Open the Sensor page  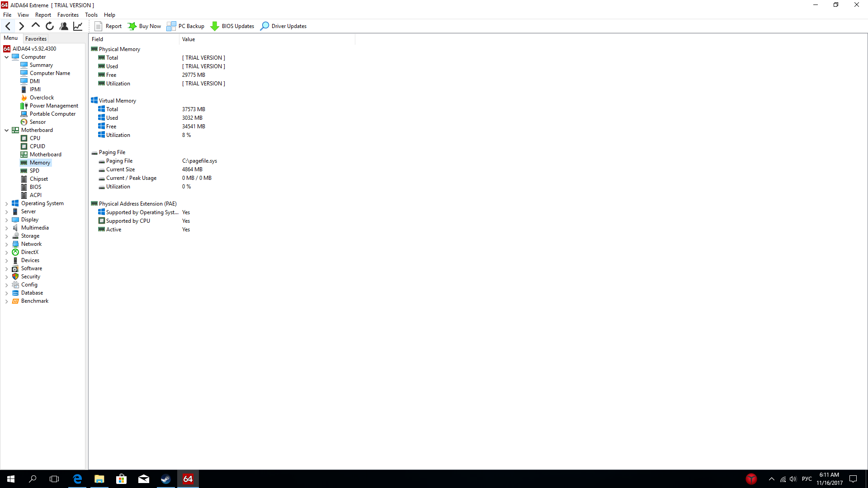pos(38,122)
